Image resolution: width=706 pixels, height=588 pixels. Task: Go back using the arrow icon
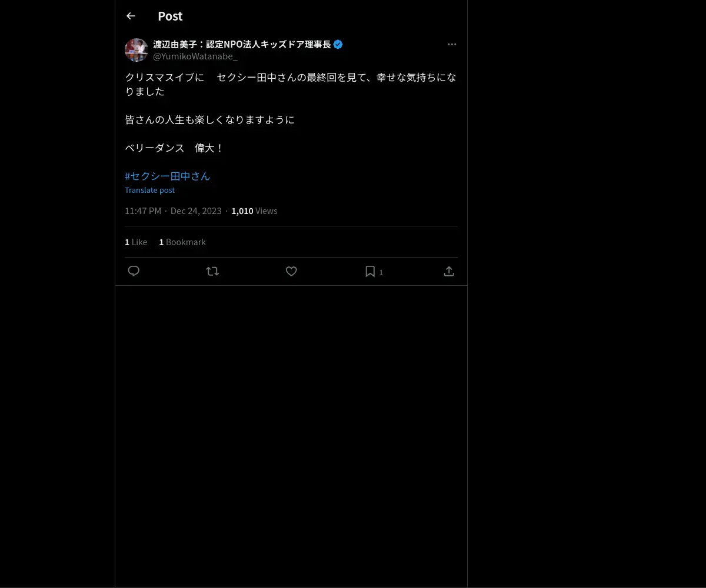(131, 16)
